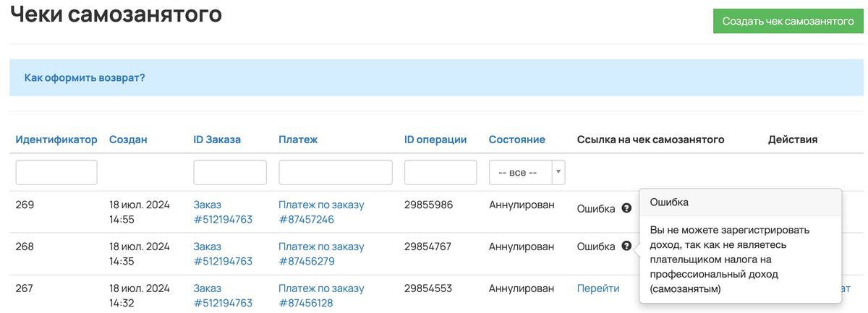Follow the Перейти receipt link in row 267

click(x=598, y=288)
